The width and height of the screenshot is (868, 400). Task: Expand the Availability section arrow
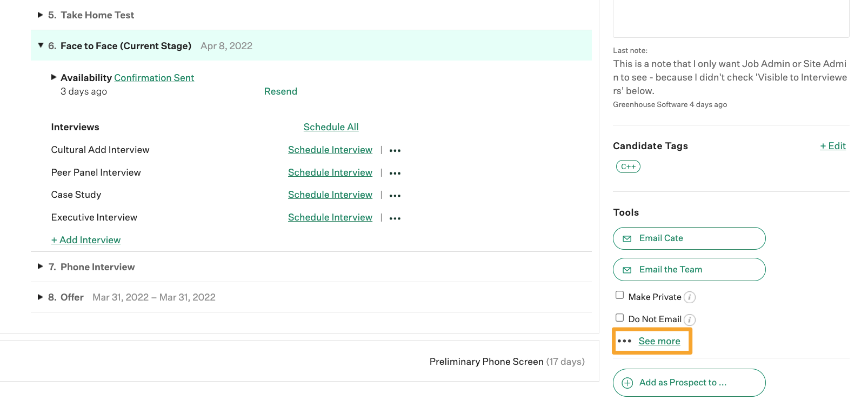pyautogui.click(x=54, y=77)
